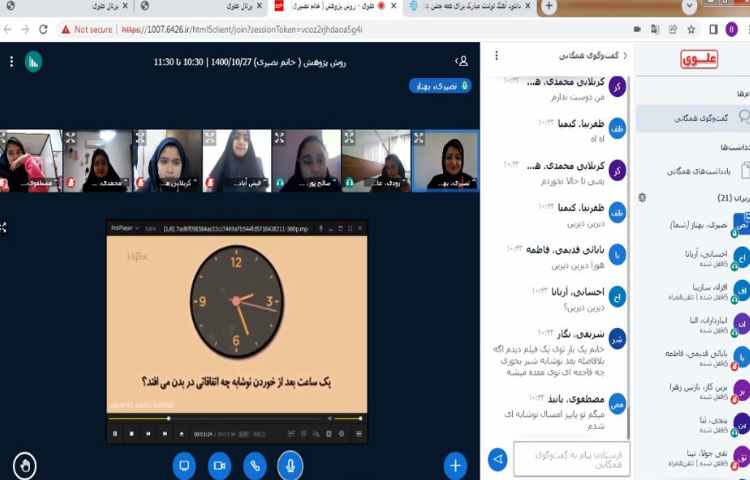Open the browser profile avatar
Viewport: 750px width, 480px height.
tap(731, 30)
